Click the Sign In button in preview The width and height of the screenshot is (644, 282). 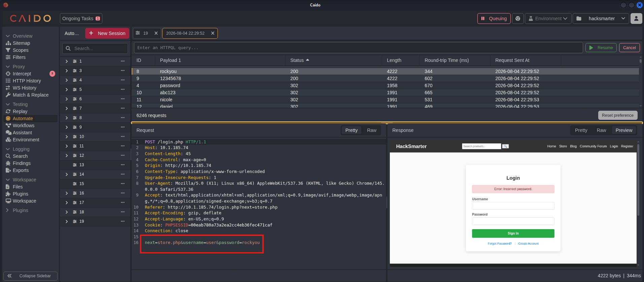pyautogui.click(x=513, y=234)
